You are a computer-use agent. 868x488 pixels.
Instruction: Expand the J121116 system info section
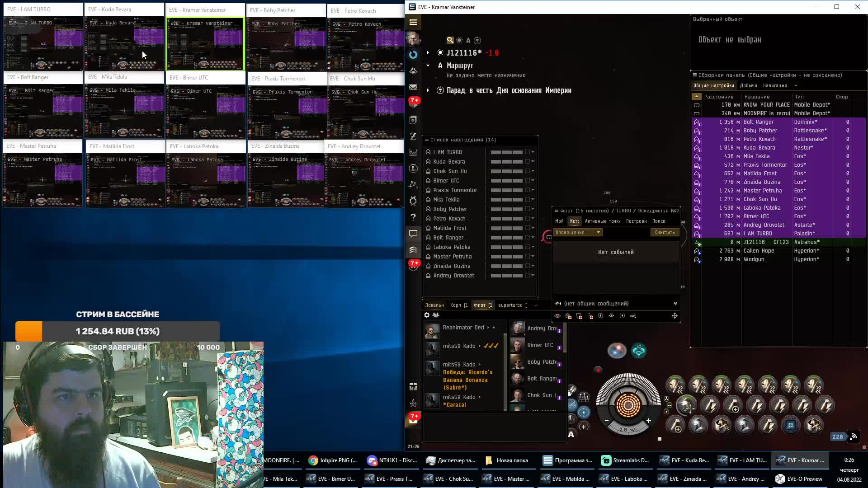click(428, 53)
